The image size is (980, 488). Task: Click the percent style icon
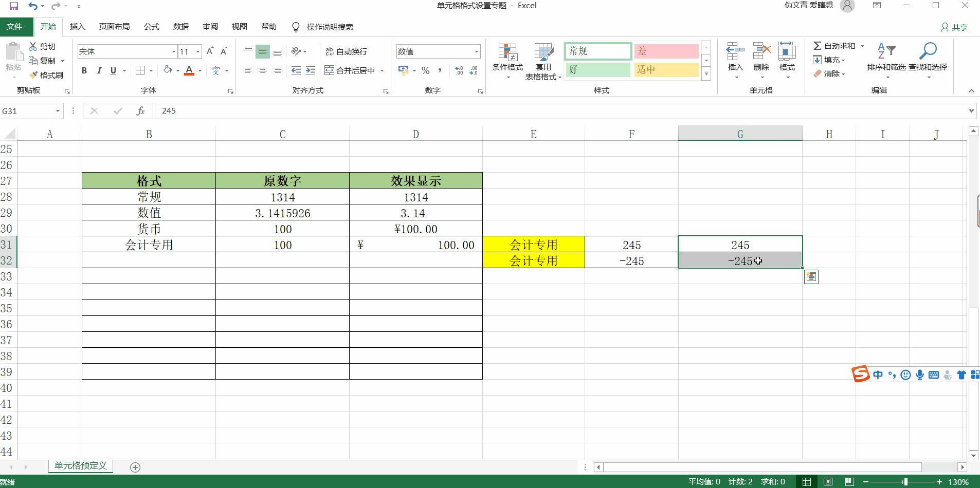point(426,70)
